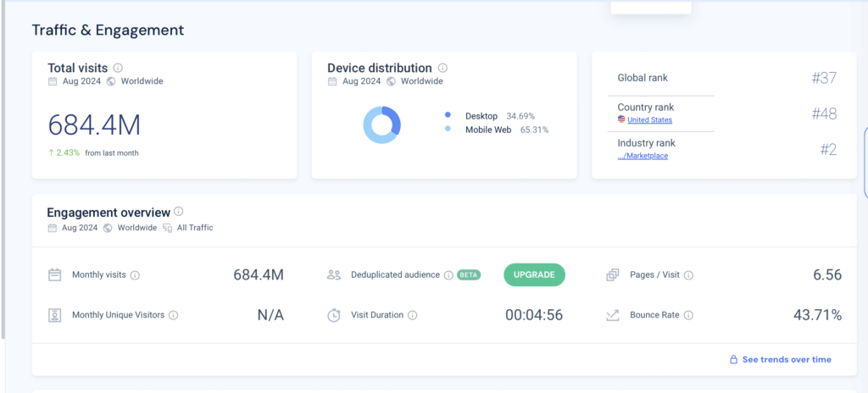The width and height of the screenshot is (868, 393).
Task: Click info icon next to Total visits
Action: [118, 68]
